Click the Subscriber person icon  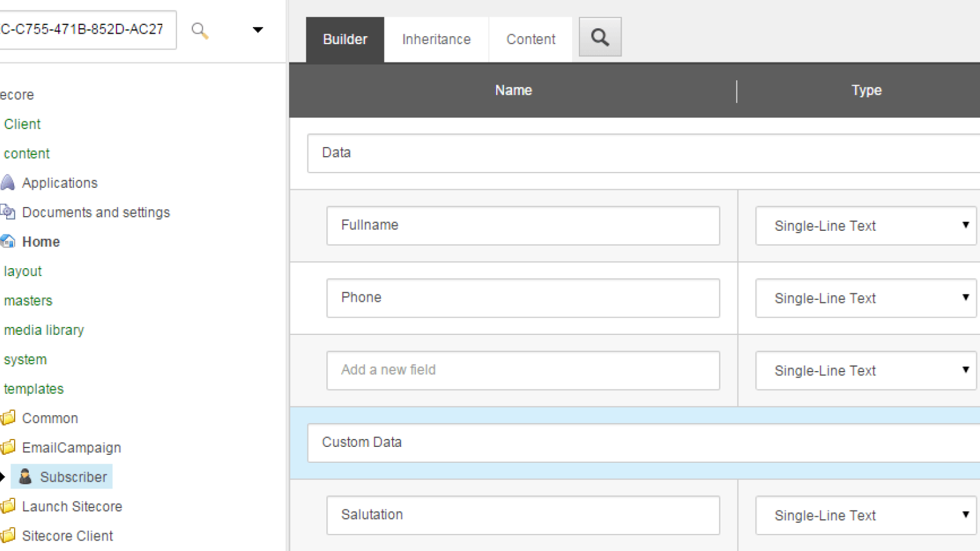[x=25, y=476]
